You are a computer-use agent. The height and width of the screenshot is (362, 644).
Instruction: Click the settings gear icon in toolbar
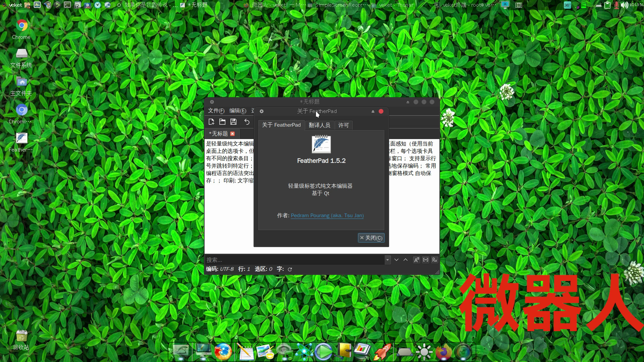pyautogui.click(x=261, y=111)
